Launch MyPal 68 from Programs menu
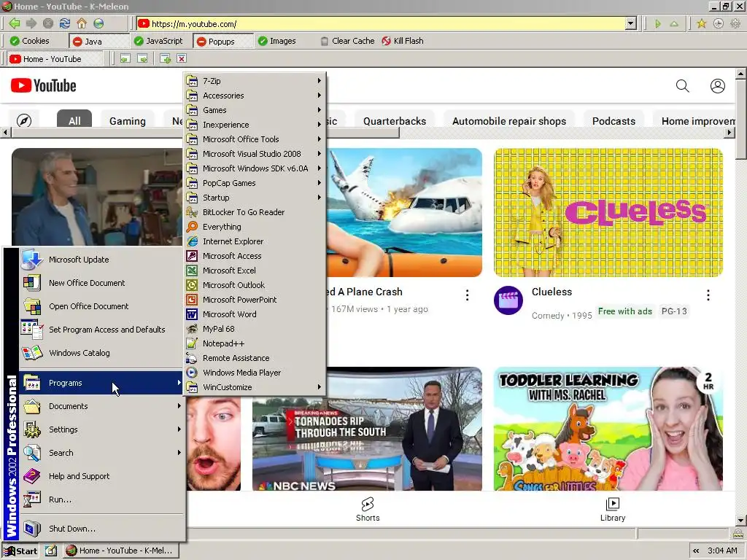This screenshot has width=747, height=560. [x=255, y=329]
